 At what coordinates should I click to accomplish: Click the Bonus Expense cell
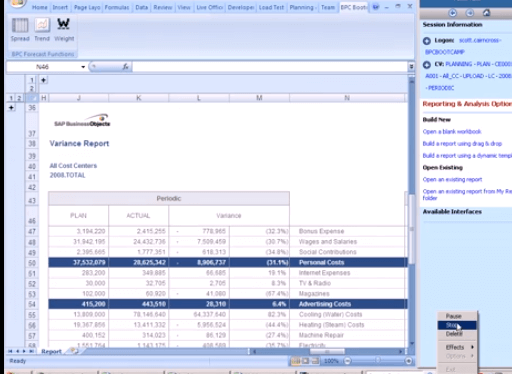(348, 231)
